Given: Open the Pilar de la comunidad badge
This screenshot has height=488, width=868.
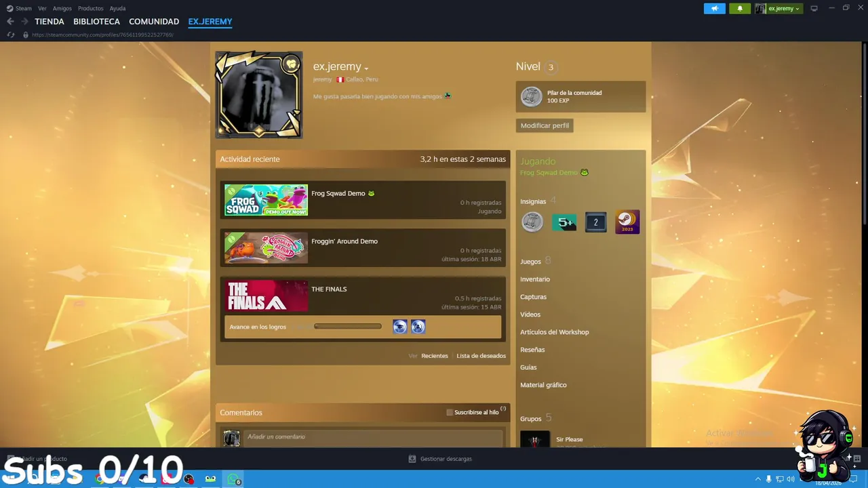Looking at the screenshot, I should pos(580,97).
